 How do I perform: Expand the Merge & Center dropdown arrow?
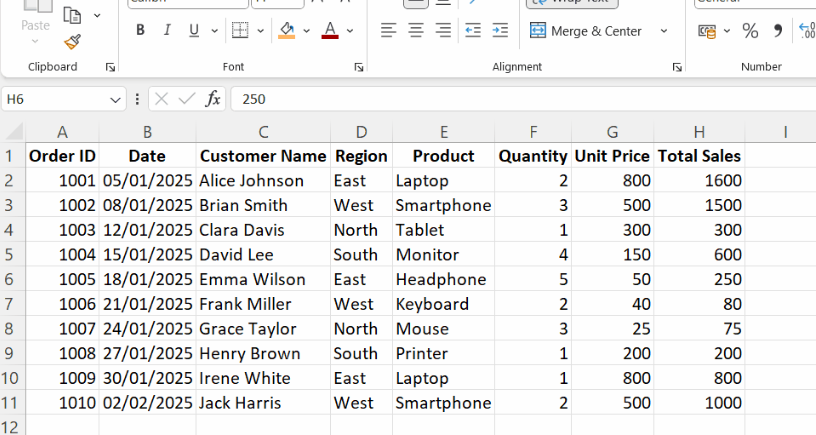click(x=663, y=31)
